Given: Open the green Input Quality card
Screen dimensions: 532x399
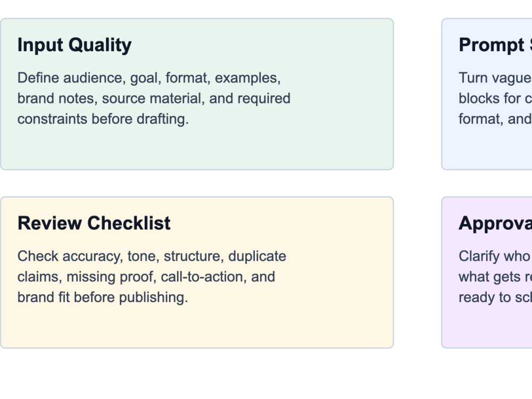Looking at the screenshot, I should 197,94.
